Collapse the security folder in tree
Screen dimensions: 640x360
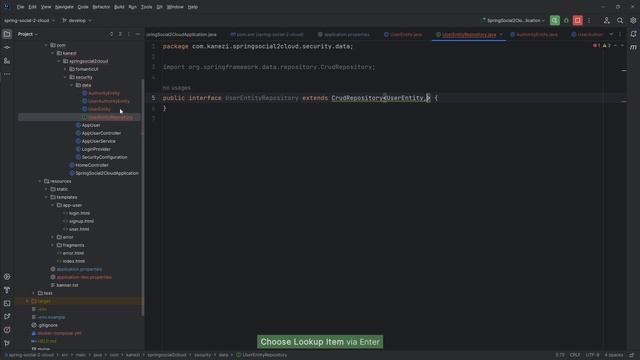(65, 77)
